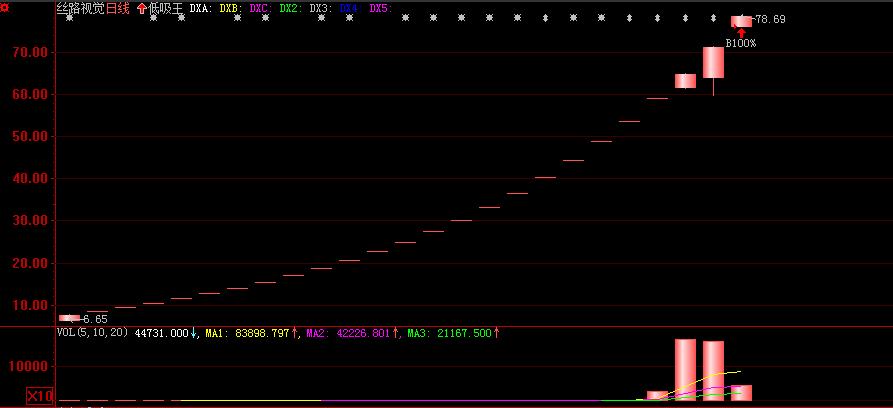
Task: Click the 6.65 low price label
Action: coord(95,319)
